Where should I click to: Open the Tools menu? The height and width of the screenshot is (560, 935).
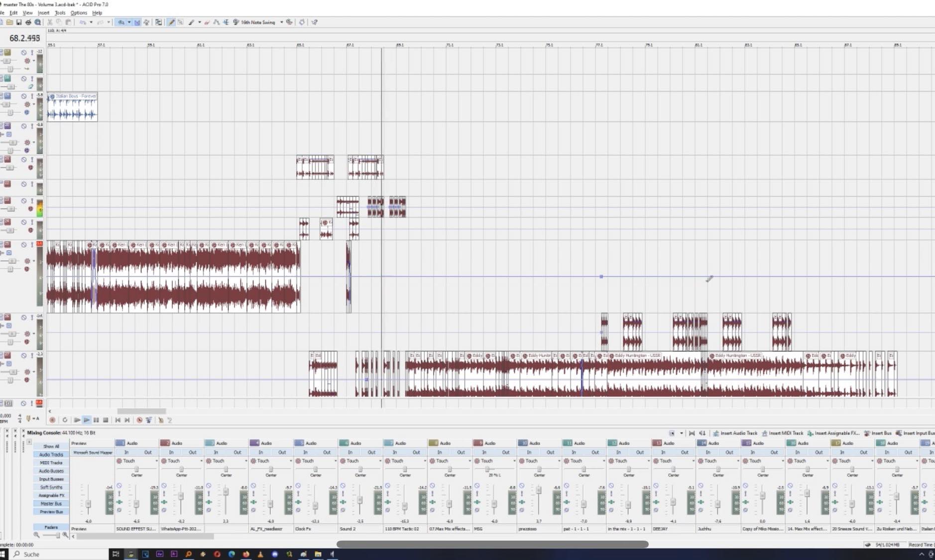(60, 12)
